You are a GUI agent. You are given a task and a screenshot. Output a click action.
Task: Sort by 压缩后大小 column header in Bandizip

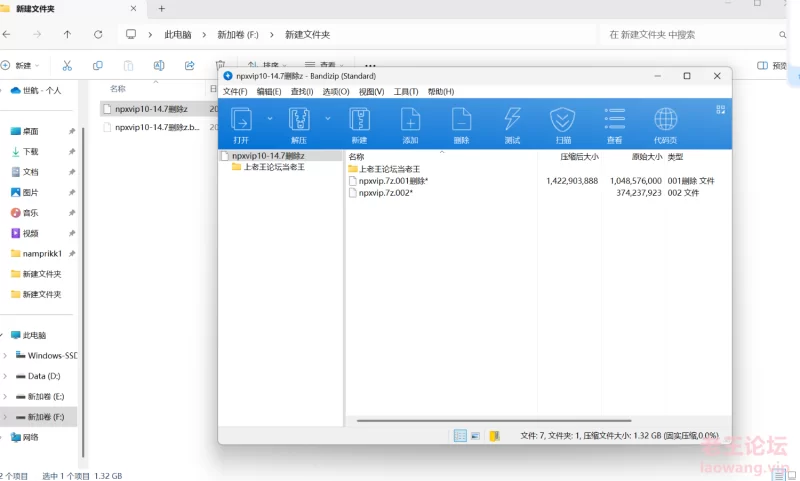[x=579, y=157]
